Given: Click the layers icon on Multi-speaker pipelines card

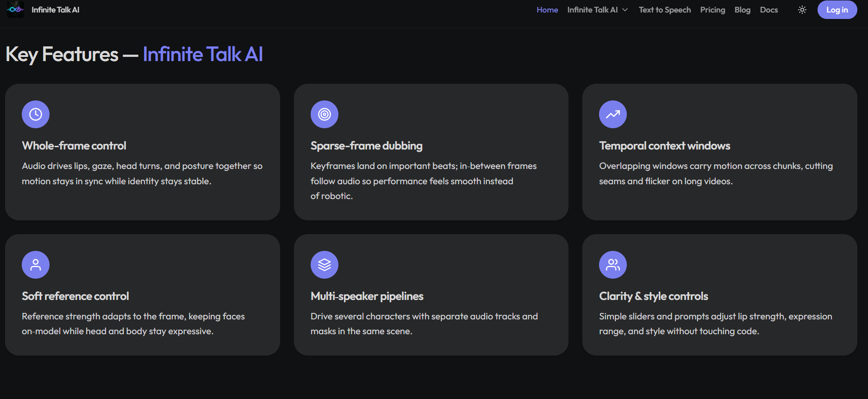Looking at the screenshot, I should (324, 264).
